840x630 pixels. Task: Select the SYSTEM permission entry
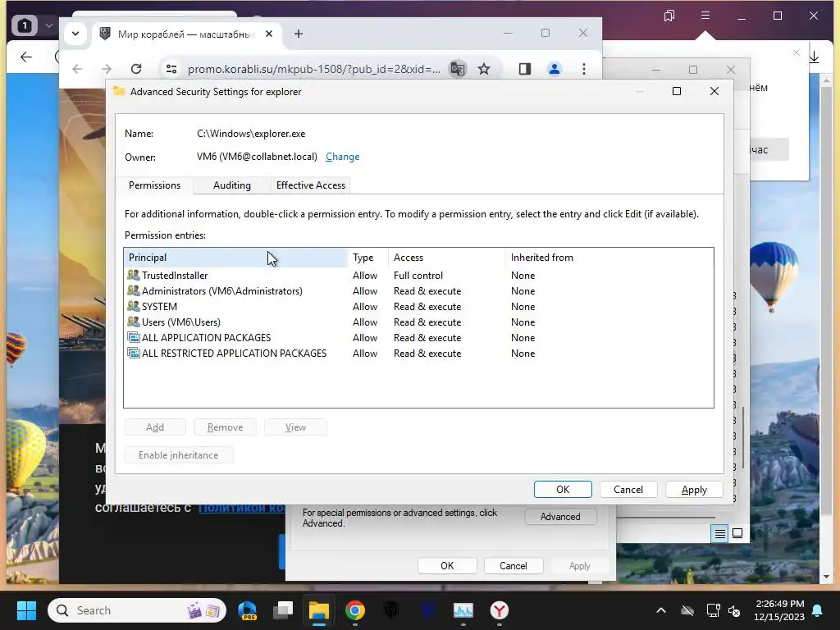(x=418, y=307)
